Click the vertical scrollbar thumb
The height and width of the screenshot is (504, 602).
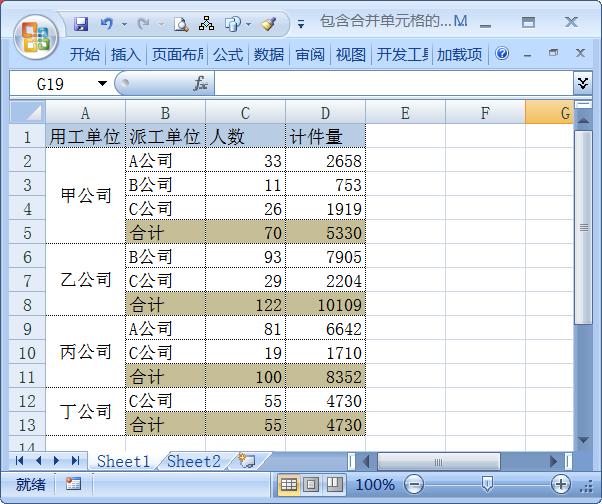pyautogui.click(x=584, y=227)
